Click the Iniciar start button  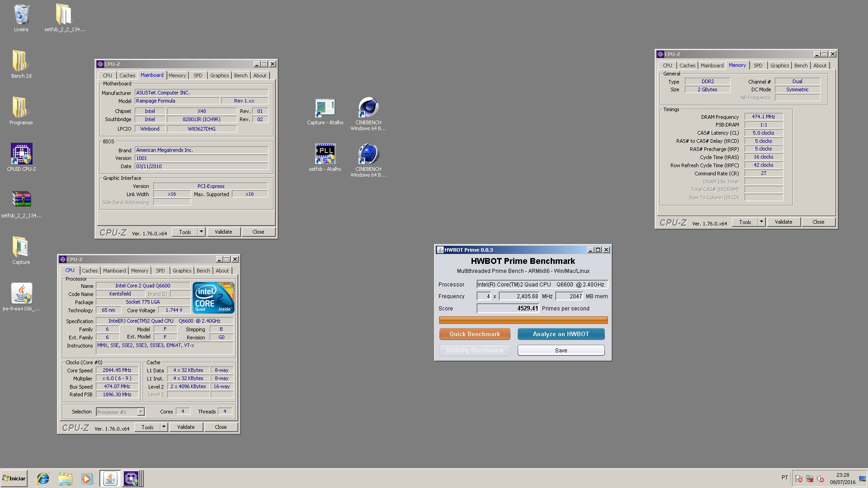tap(14, 479)
